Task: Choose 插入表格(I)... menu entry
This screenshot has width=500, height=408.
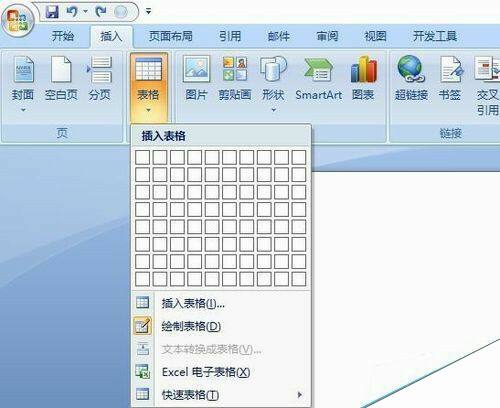Action: click(x=221, y=303)
